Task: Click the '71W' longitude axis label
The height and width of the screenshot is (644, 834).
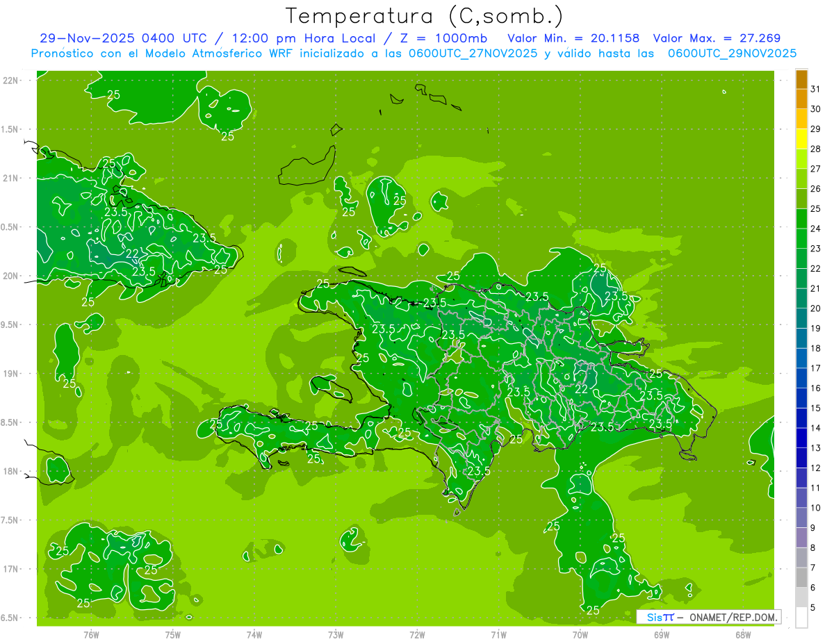Action: (498, 634)
